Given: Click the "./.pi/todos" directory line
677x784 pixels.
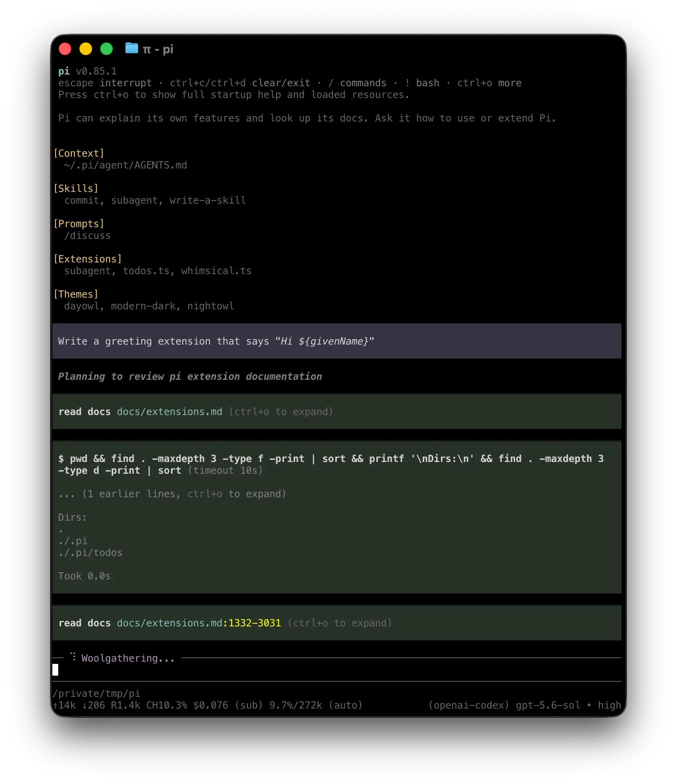Looking at the screenshot, I should tap(90, 553).
